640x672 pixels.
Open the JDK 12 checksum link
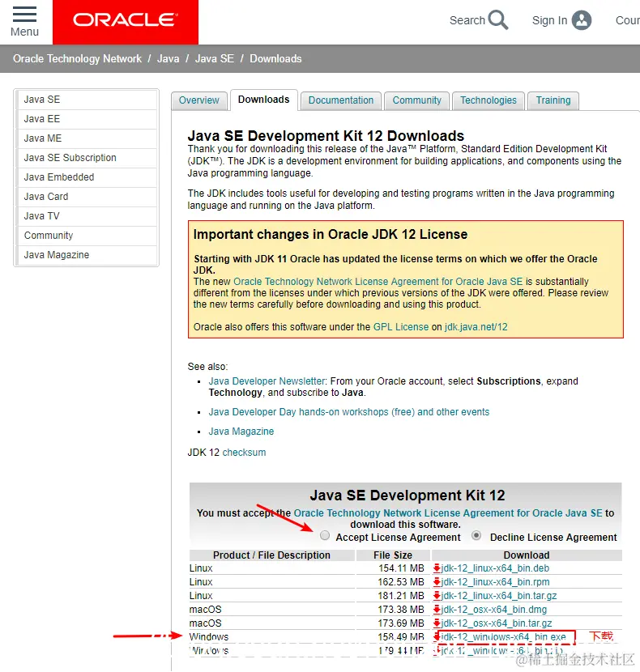tap(244, 453)
